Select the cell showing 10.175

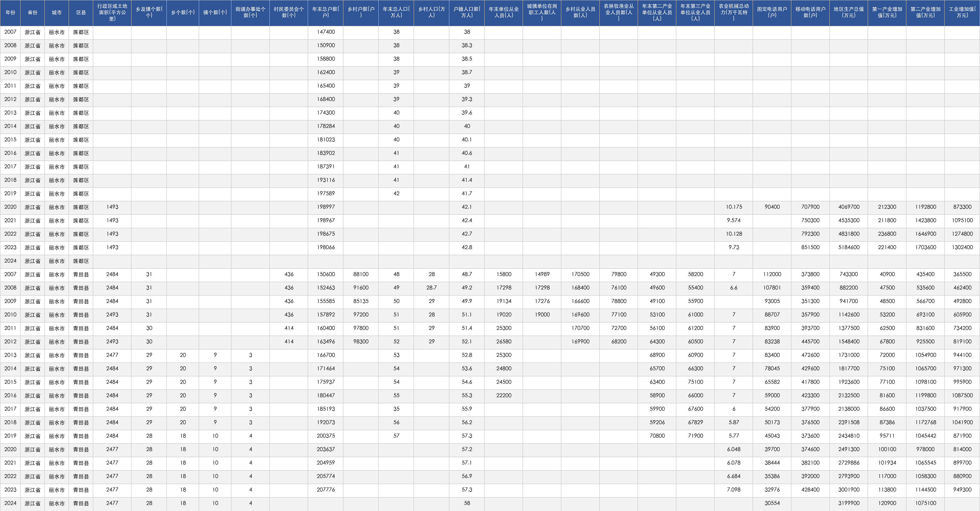coord(734,207)
